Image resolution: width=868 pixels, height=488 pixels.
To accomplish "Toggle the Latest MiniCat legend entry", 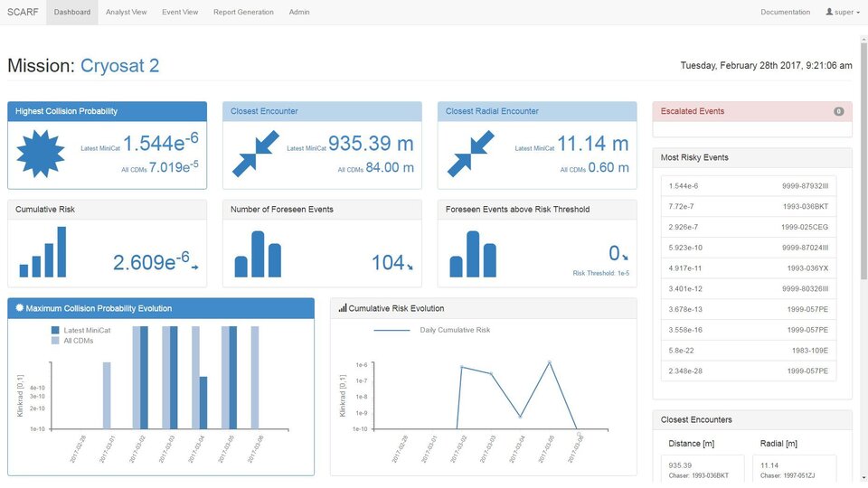I will click(x=80, y=331).
